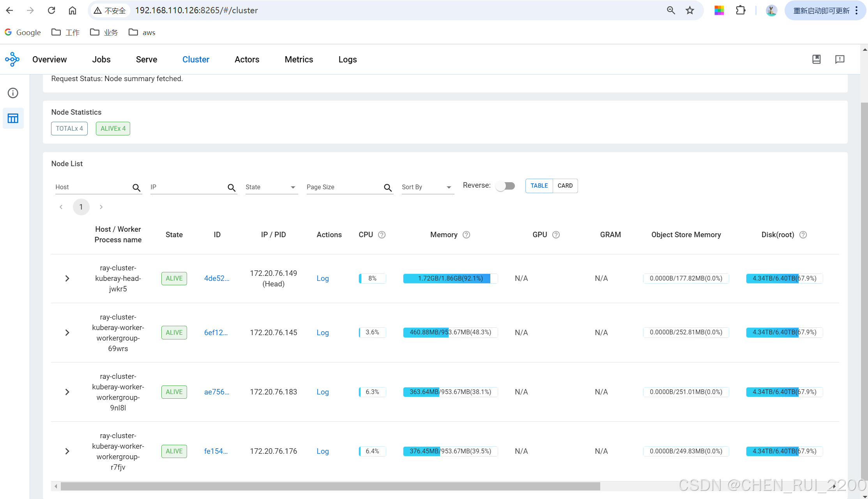The width and height of the screenshot is (868, 499).
Task: Open the docs bookmark icon in header
Action: coord(816,59)
